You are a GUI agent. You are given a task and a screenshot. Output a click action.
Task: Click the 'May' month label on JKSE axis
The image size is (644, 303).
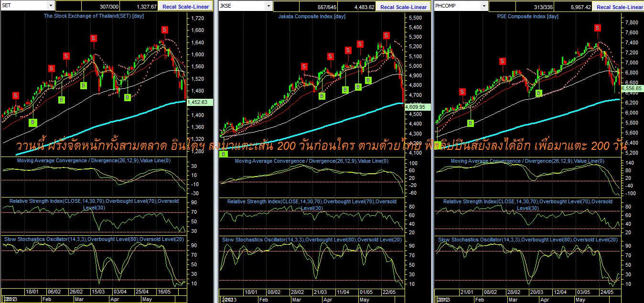pyautogui.click(x=364, y=300)
